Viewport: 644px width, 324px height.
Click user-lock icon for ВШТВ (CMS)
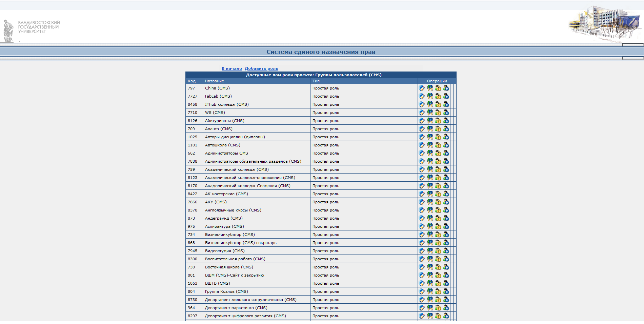438,283
